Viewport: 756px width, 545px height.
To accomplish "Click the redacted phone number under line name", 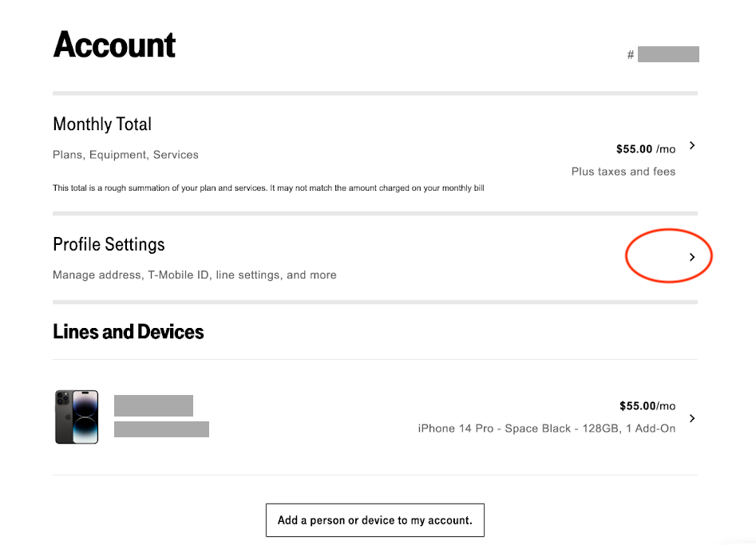I will (x=161, y=429).
